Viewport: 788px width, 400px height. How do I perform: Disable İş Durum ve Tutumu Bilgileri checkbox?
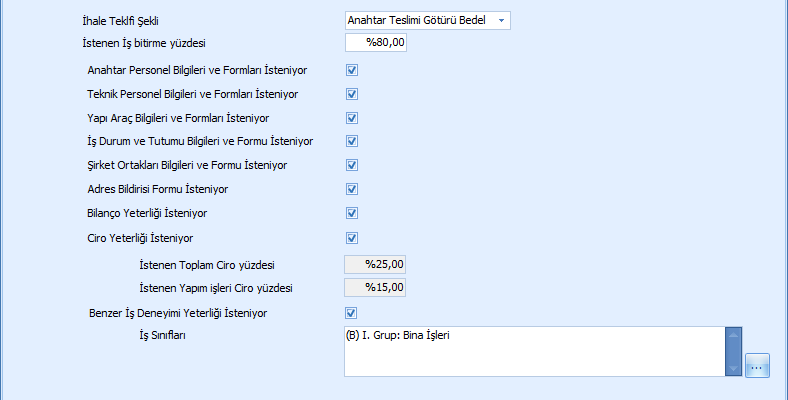(352, 142)
